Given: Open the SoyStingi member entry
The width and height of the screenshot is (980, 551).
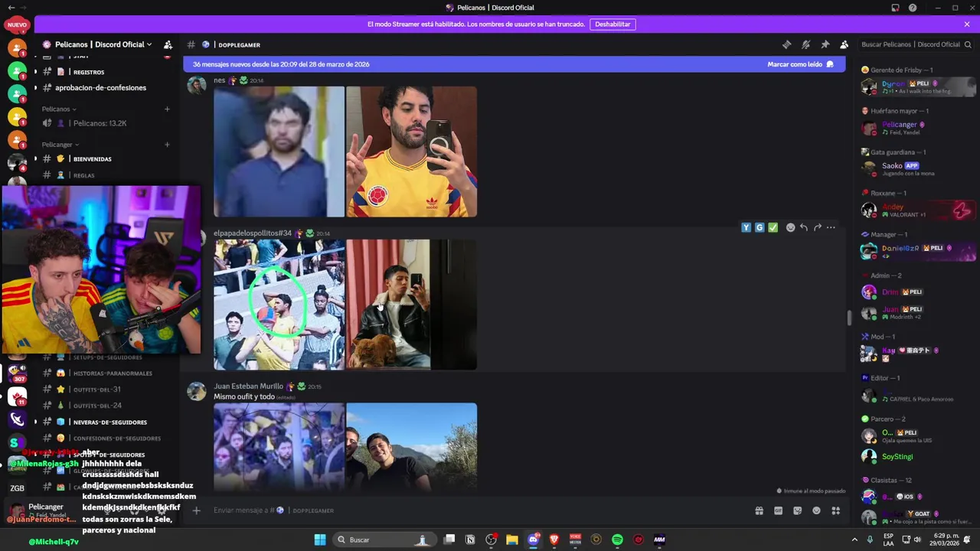Looking at the screenshot, I should click(917, 457).
